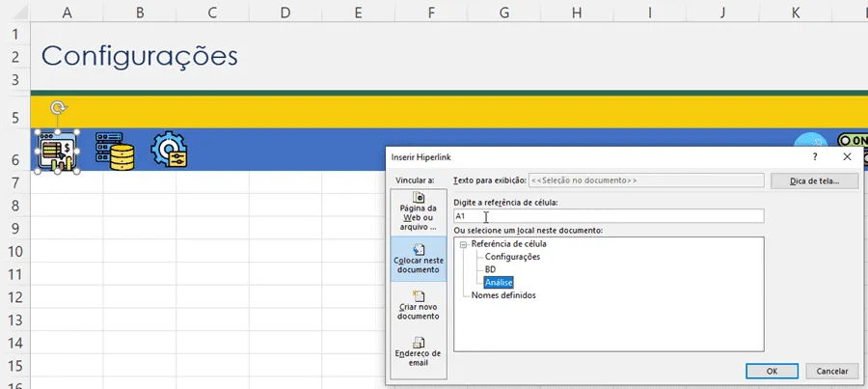Choose Endereço de email link type

(418, 352)
